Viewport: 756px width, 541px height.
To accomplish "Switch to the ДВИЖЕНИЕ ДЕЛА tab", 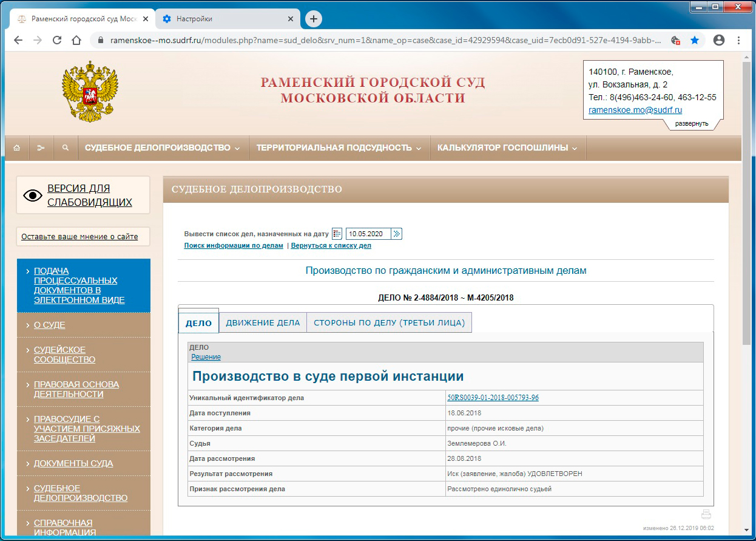I will click(263, 322).
